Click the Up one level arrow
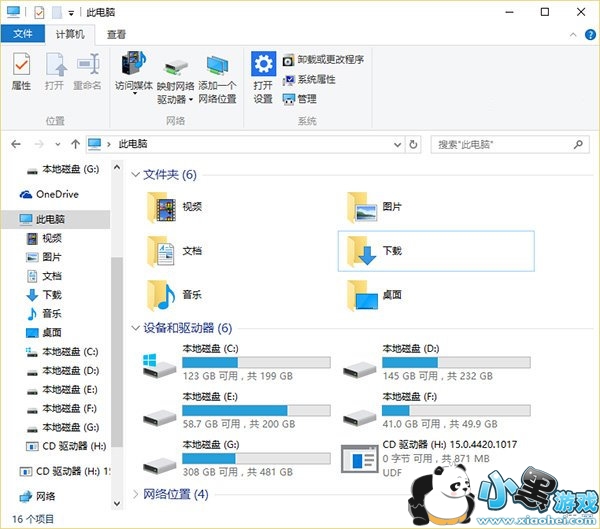600x529 pixels. pyautogui.click(x=75, y=144)
